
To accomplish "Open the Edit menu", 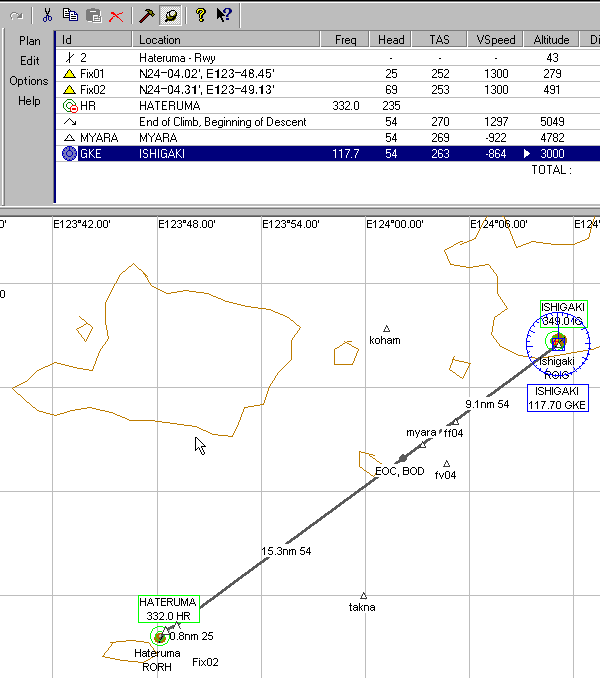I will (x=30, y=61).
